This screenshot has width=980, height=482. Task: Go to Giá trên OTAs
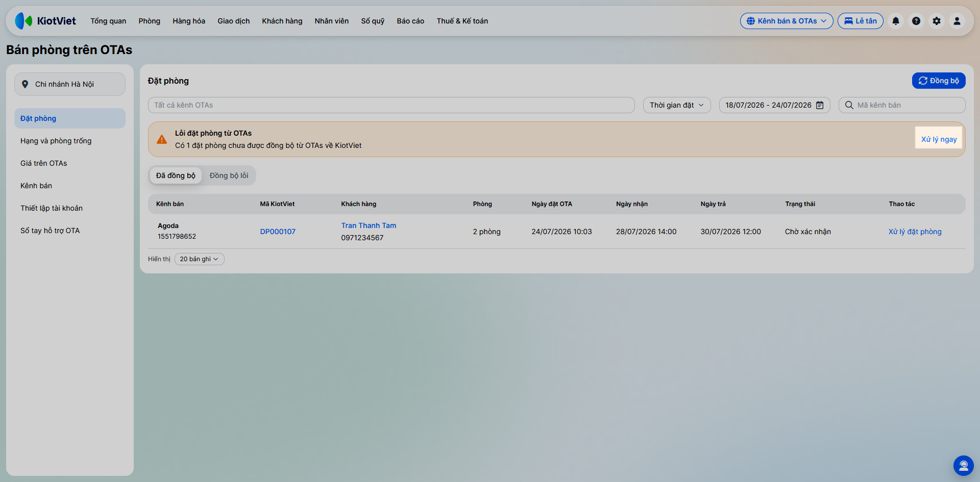70,163
